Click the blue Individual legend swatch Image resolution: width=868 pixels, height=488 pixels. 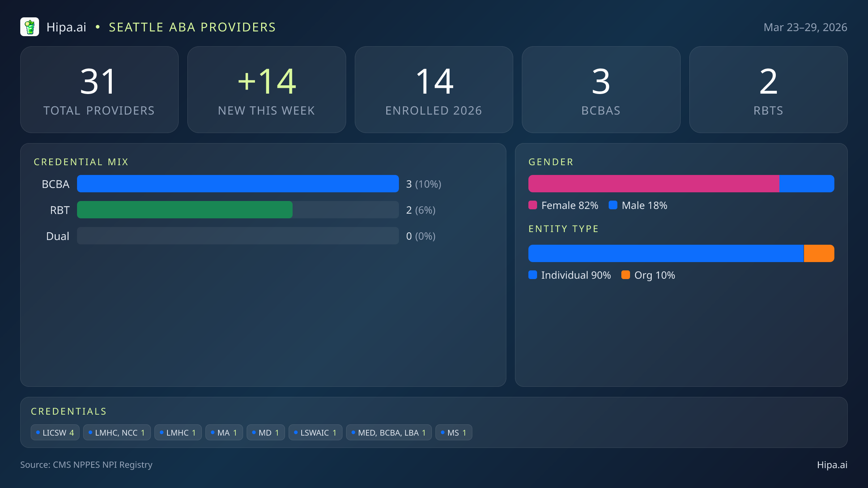[533, 275]
